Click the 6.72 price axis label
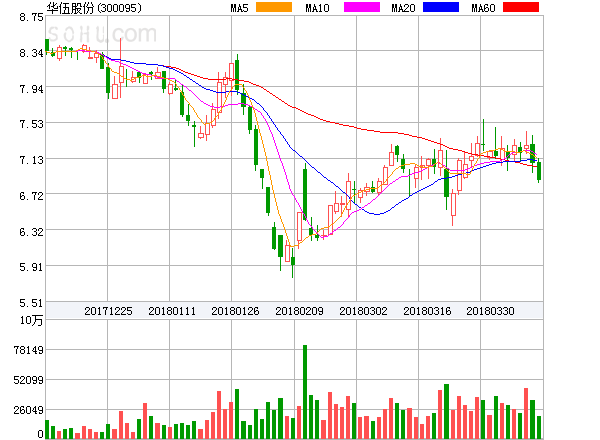This screenshot has height=440, width=600. pyautogui.click(x=31, y=196)
